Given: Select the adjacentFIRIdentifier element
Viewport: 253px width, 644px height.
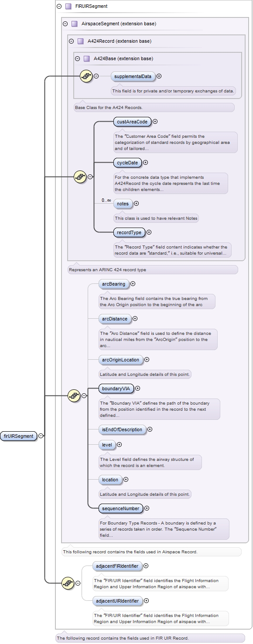Looking at the screenshot, I should pos(117,566).
